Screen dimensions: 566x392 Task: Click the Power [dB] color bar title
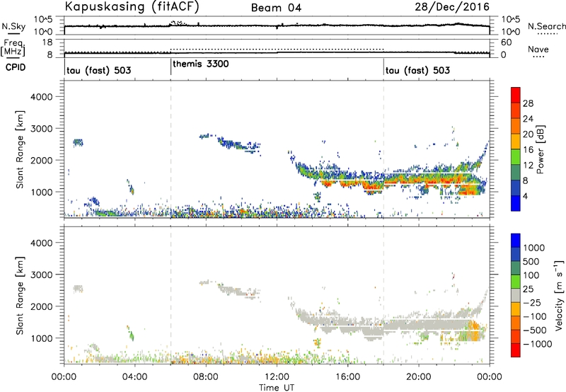[540, 149]
